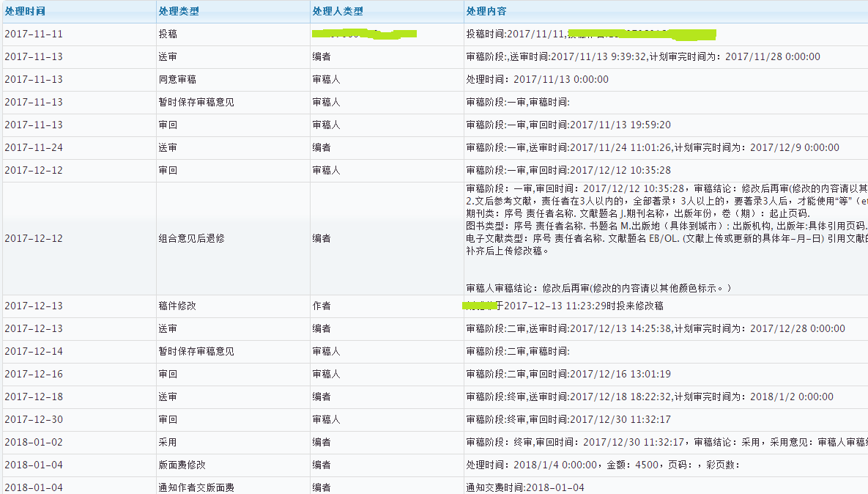Select the 投稿 type cell
The height and width of the screenshot is (494, 868).
[x=168, y=34]
